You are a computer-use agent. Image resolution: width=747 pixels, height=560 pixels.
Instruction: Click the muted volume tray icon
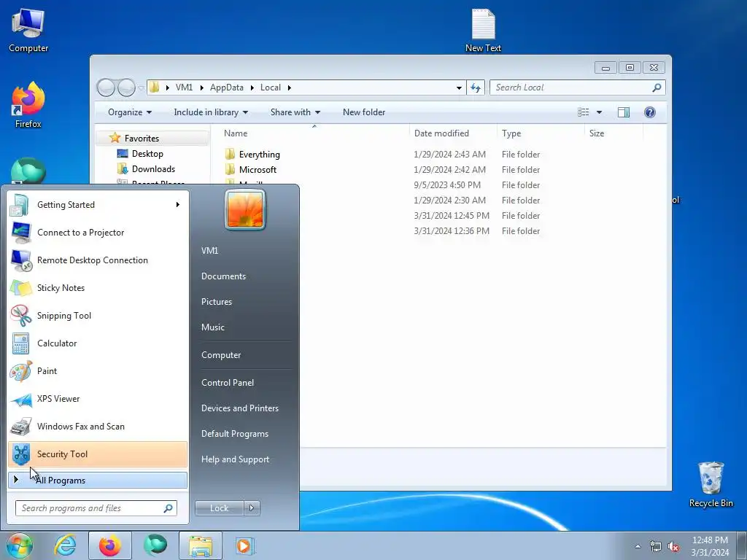click(673, 546)
